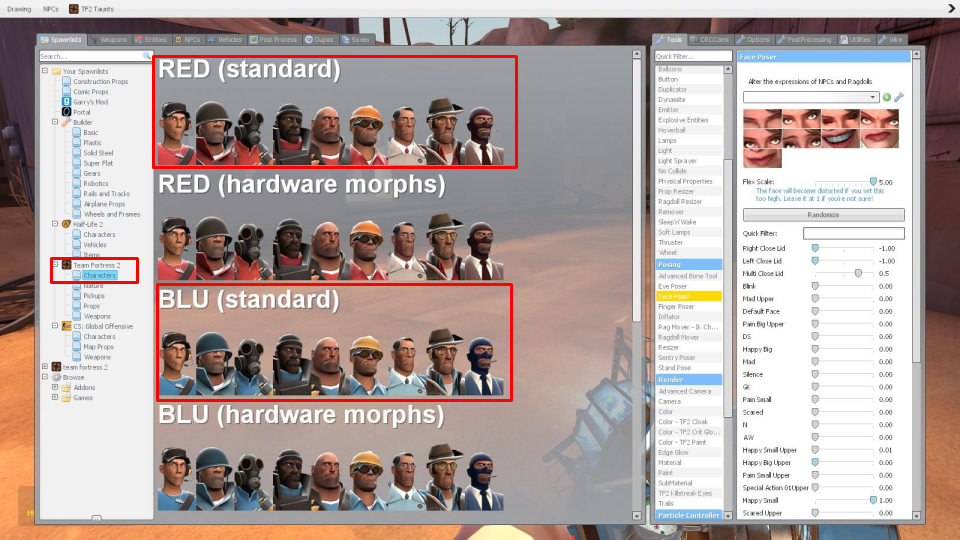Select the Finger Poser tool
This screenshot has height=540, width=960.
[x=689, y=307]
